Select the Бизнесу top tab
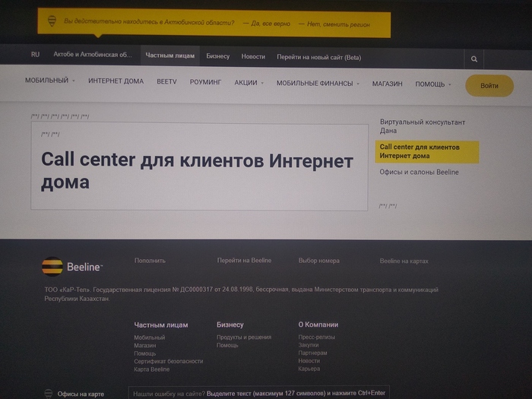Image resolution: width=532 pixels, height=399 pixels. coord(218,56)
